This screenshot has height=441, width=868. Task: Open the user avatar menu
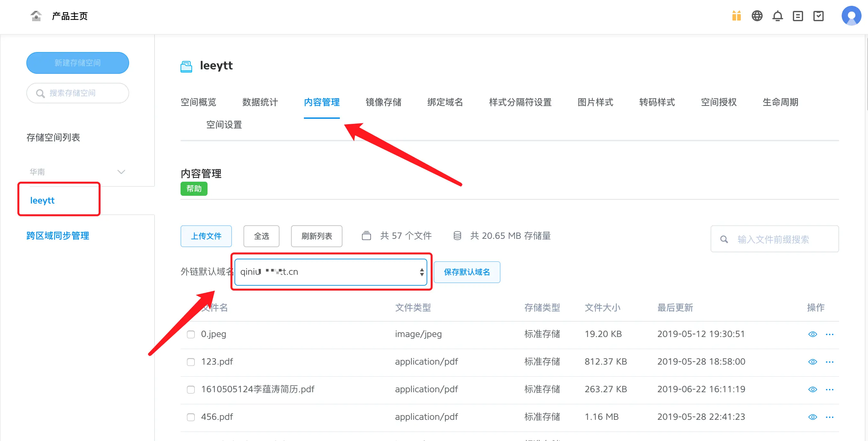(851, 16)
